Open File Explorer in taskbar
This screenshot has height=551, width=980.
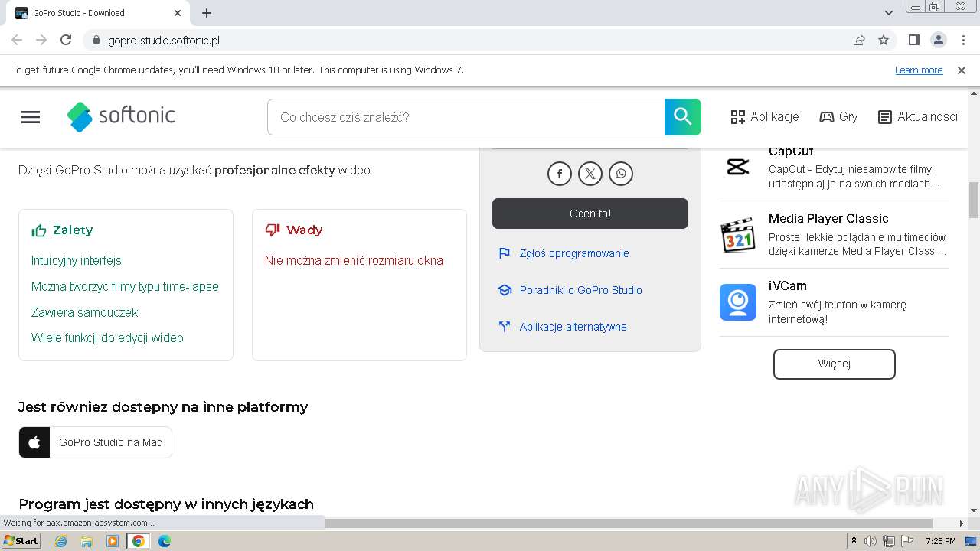87,541
